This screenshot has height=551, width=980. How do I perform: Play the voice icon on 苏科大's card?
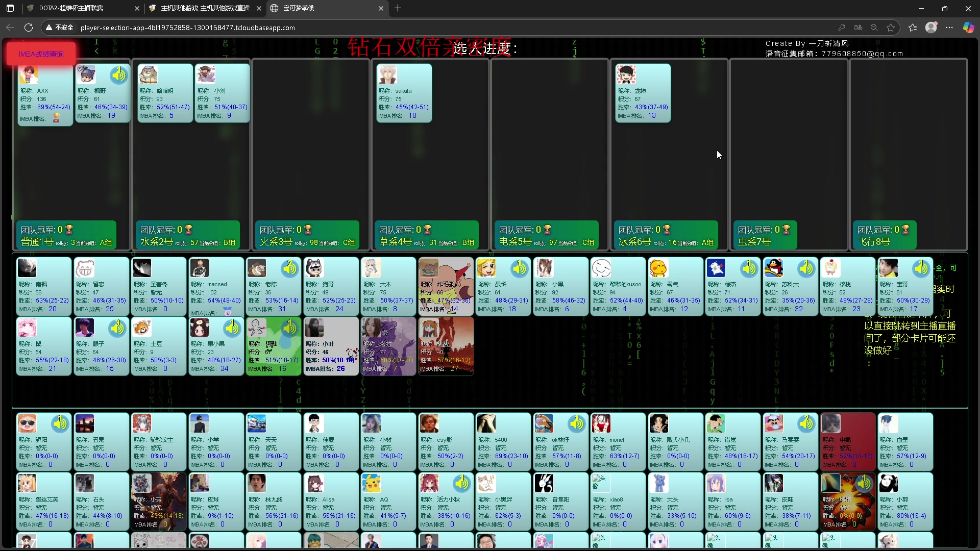[806, 268]
